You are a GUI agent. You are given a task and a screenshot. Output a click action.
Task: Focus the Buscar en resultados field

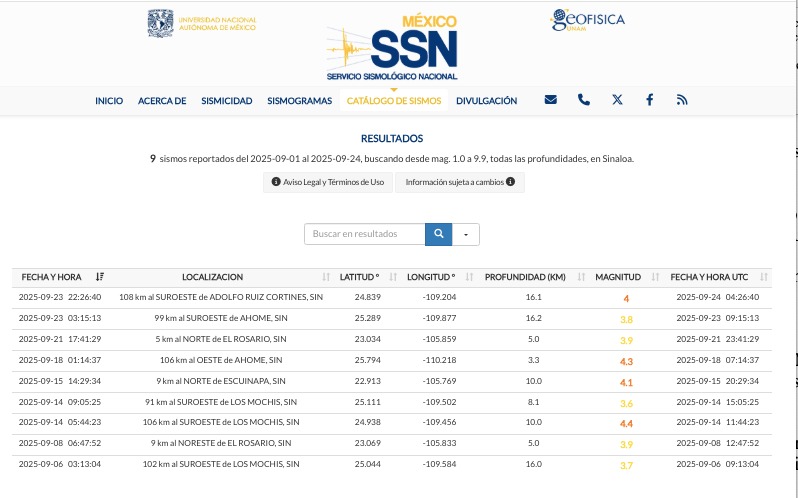pyautogui.click(x=364, y=234)
